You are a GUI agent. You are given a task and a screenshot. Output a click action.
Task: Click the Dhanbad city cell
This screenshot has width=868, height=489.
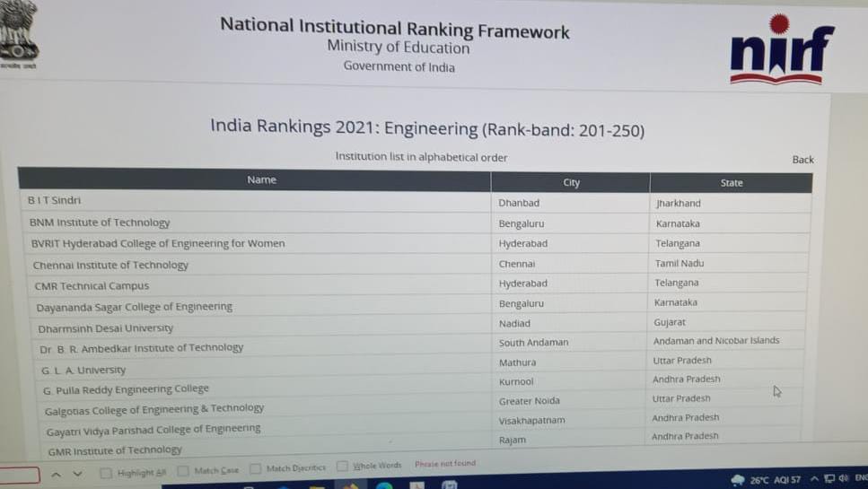[519, 203]
